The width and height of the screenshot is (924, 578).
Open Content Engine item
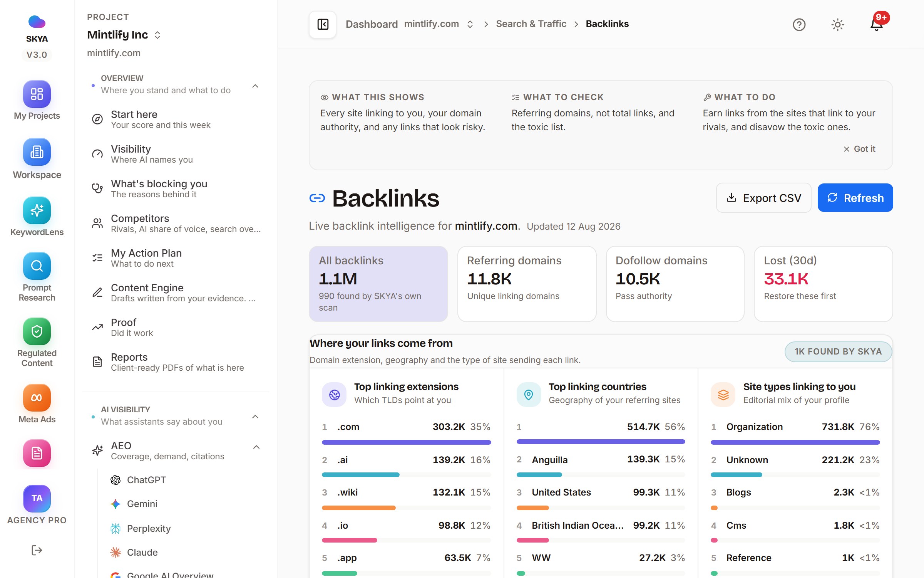pos(176,293)
